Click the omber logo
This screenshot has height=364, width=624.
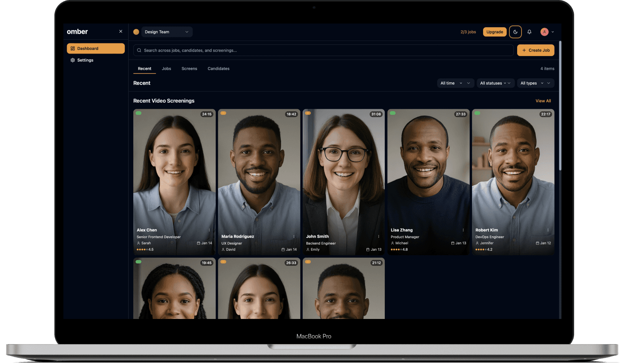click(x=77, y=32)
